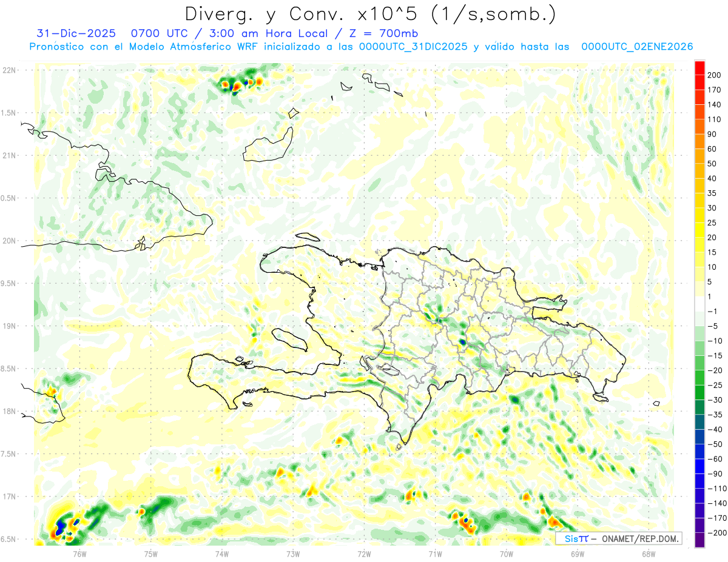Click the '20N' latitude axis label

(x=9, y=241)
